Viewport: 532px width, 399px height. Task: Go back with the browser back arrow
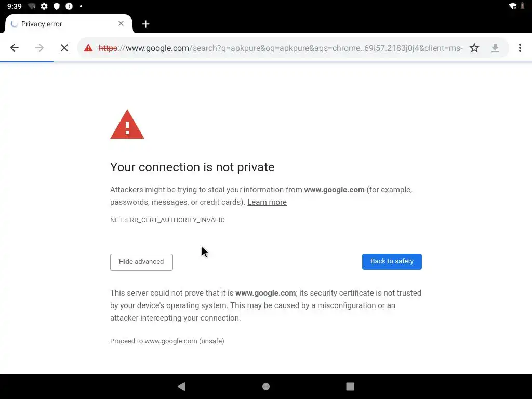14,48
